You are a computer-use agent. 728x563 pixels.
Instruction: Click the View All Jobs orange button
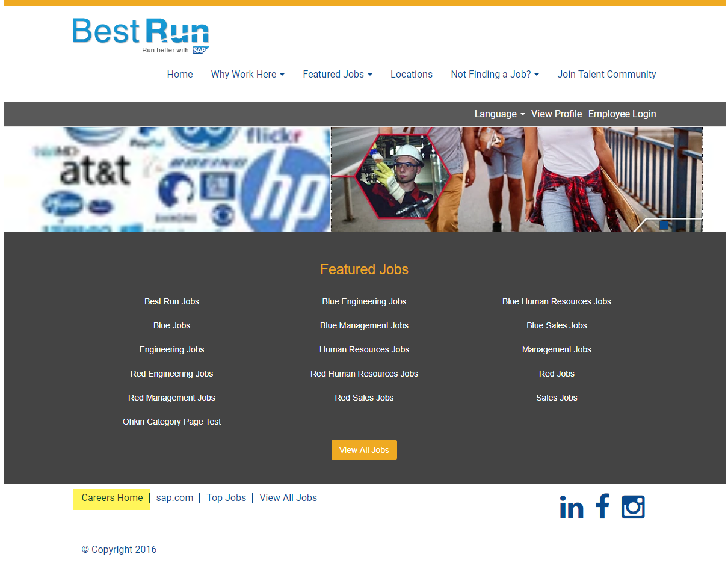364,450
